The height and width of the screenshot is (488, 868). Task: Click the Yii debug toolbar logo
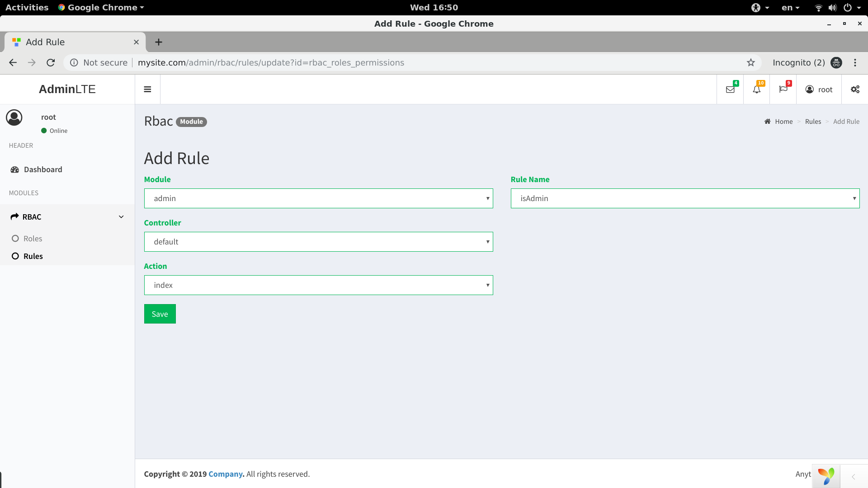click(x=826, y=476)
